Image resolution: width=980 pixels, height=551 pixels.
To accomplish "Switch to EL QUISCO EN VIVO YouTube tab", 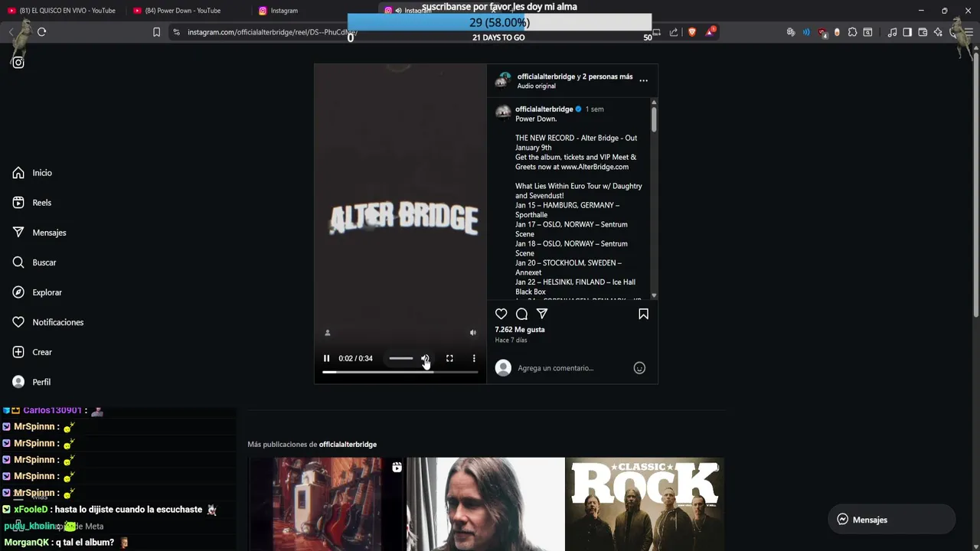I will pos(63,11).
